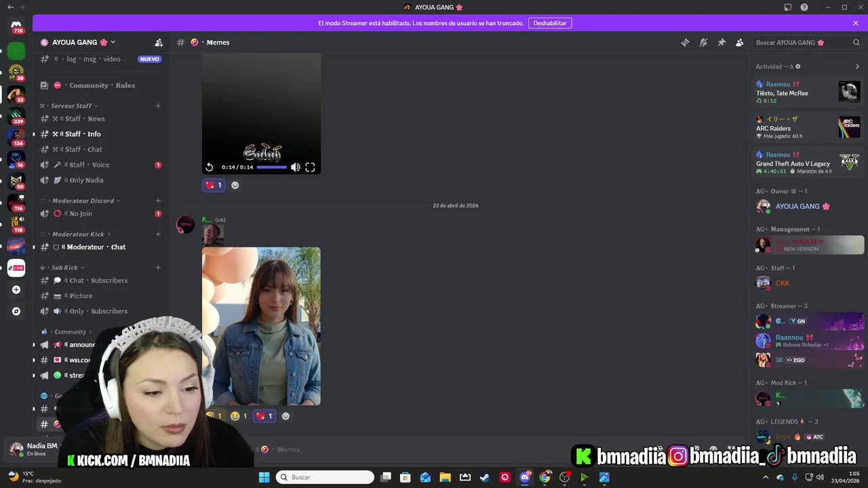
Task: Click the video progress bar
Action: tap(272, 167)
